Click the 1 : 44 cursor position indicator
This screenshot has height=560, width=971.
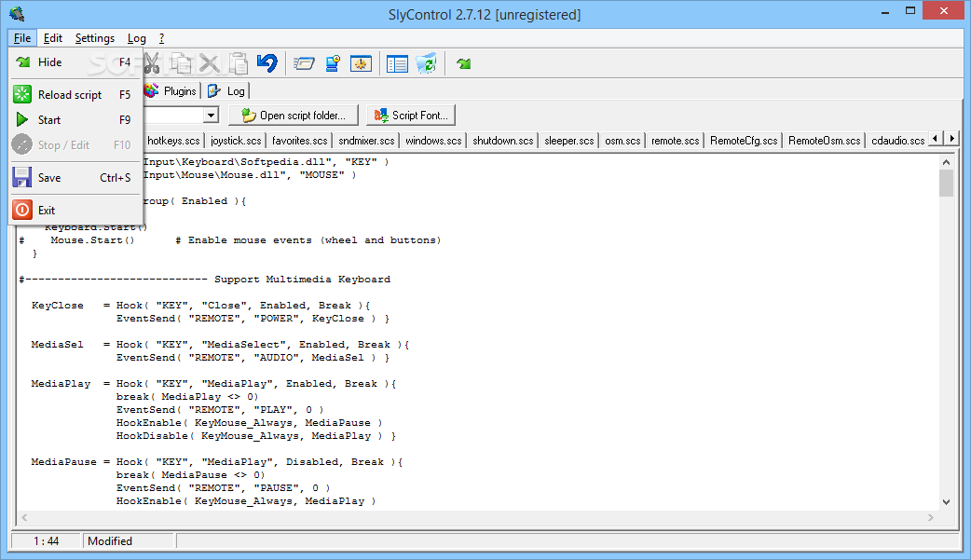point(47,540)
